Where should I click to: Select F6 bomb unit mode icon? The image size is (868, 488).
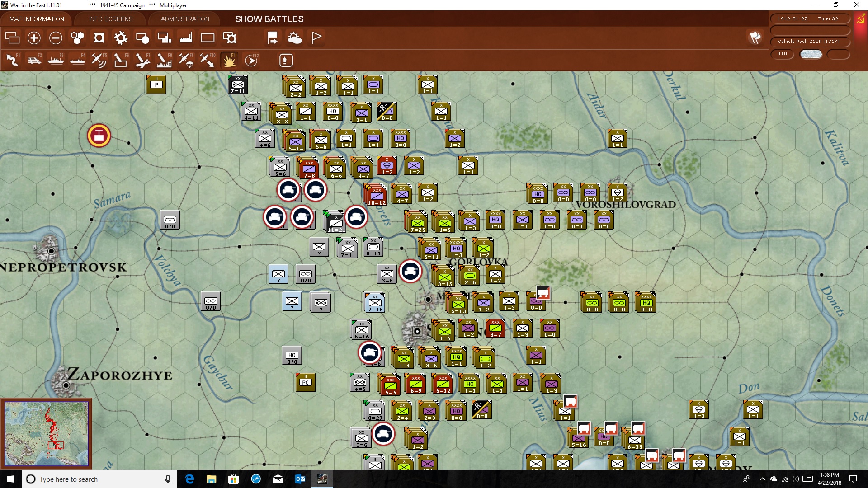121,60
